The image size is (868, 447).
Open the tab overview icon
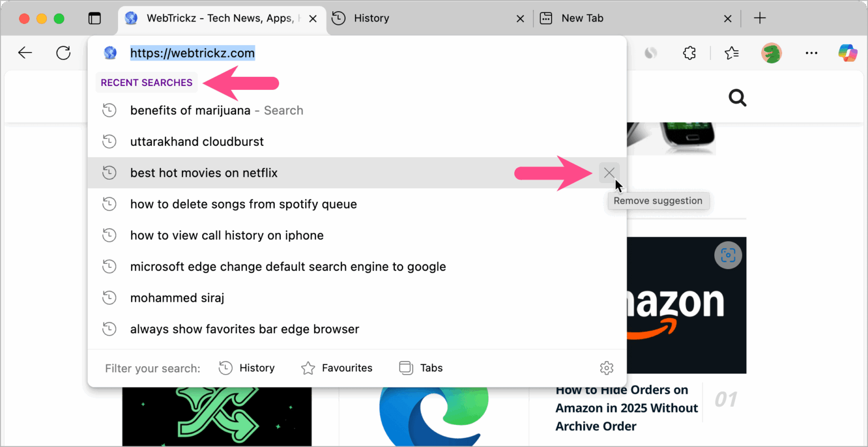click(x=95, y=18)
